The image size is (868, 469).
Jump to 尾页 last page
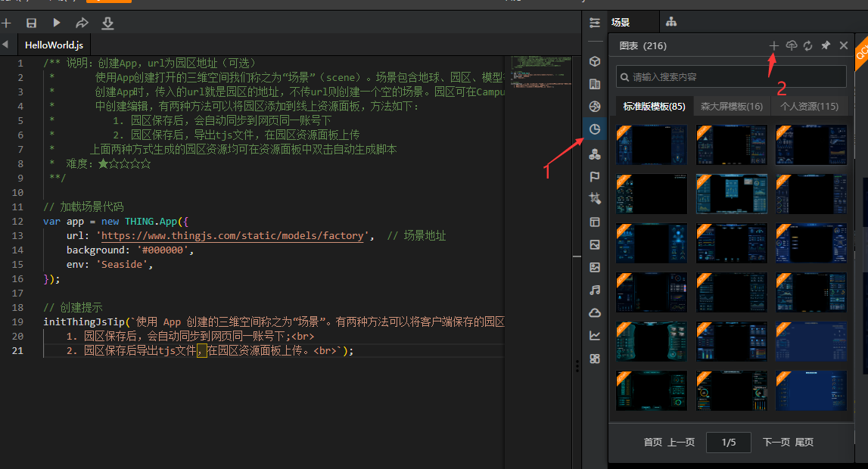point(804,442)
